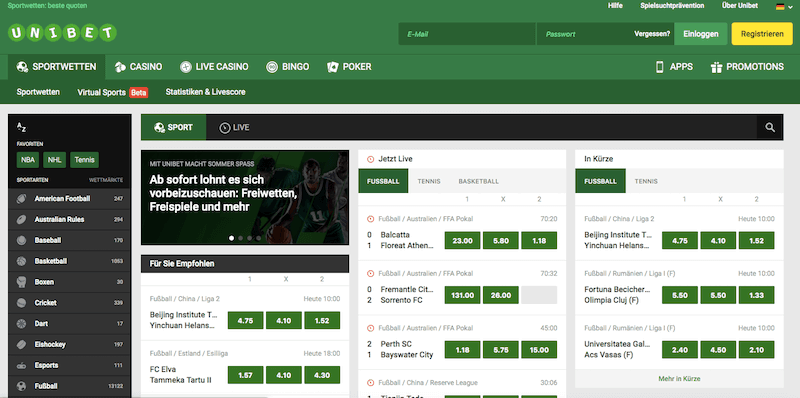Bet 2.40 odds on Universitatea Galati
800x398 pixels.
680,350
